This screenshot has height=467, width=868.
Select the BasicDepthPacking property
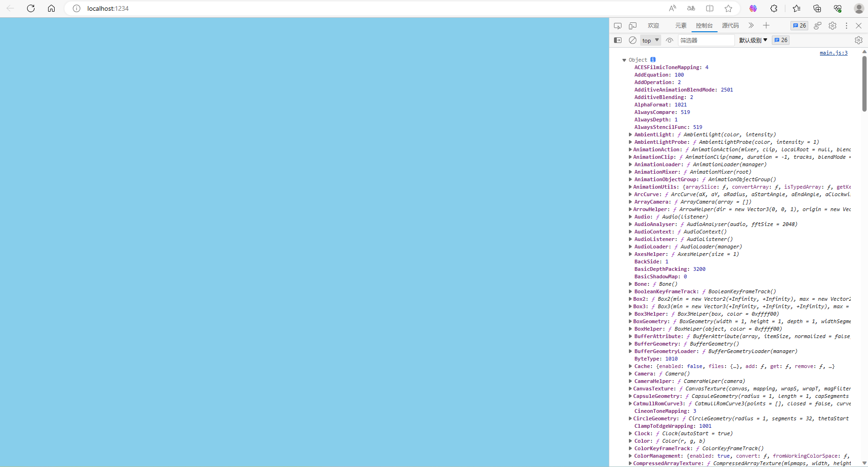670,269
